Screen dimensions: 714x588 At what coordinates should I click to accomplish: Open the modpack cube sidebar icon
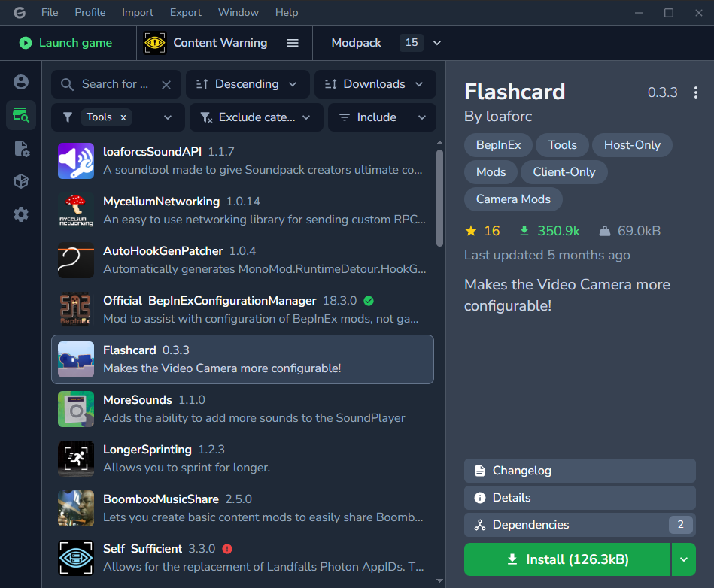pyautogui.click(x=21, y=181)
